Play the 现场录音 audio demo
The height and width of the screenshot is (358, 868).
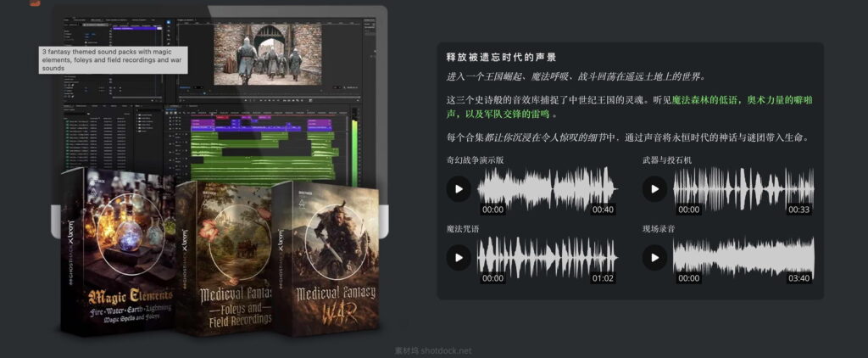[x=655, y=258]
